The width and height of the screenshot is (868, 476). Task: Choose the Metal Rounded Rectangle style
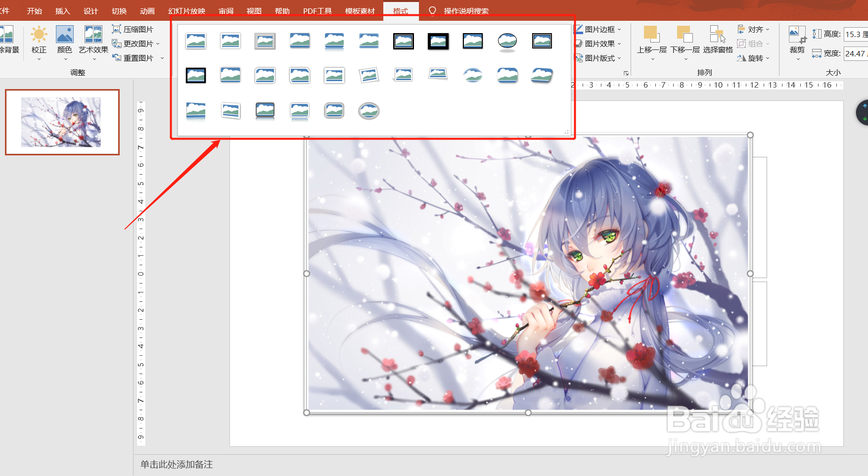pyautogui.click(x=334, y=111)
